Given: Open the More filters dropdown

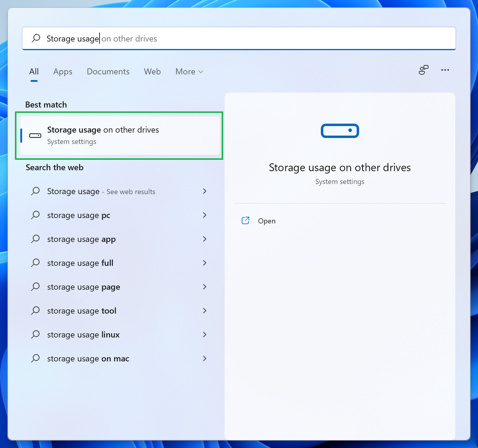Looking at the screenshot, I should tap(189, 71).
